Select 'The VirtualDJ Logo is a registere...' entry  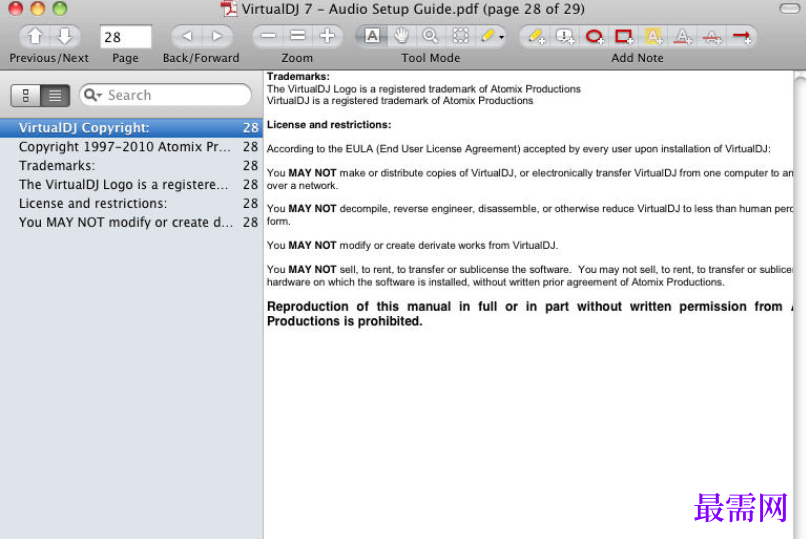click(x=131, y=184)
